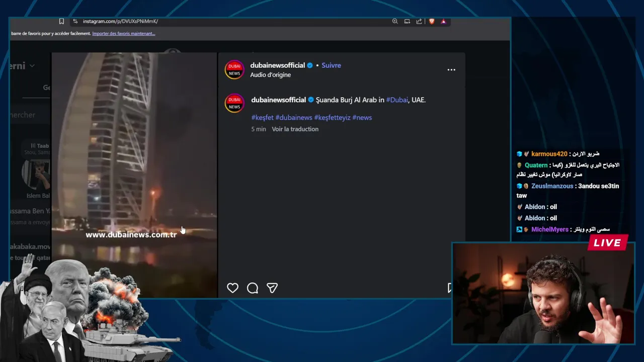Click the bookmark icon left of address bar
Image resolution: width=644 pixels, height=362 pixels.
tap(61, 21)
